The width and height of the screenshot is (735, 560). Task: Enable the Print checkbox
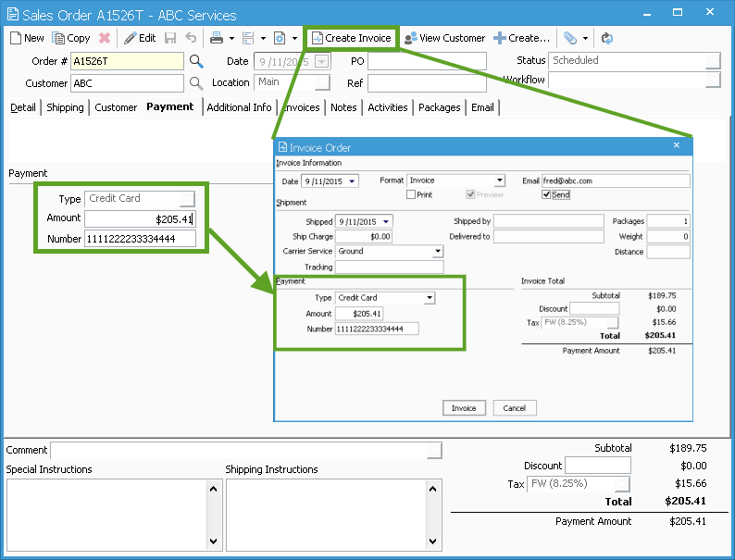411,194
